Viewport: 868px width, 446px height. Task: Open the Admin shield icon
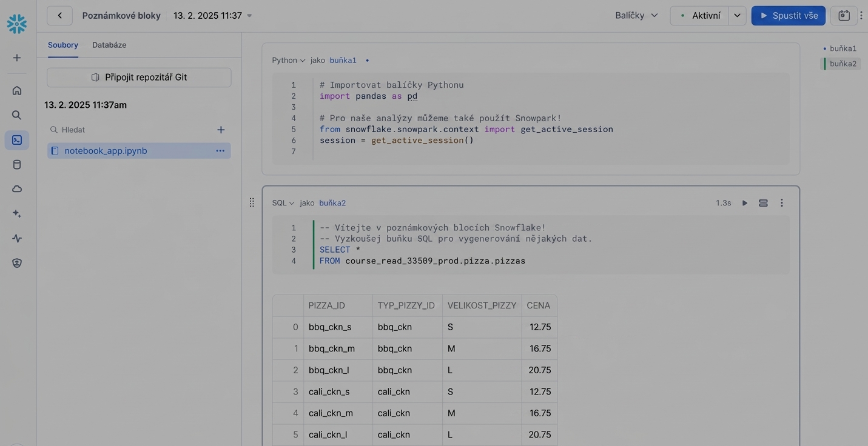tap(17, 263)
